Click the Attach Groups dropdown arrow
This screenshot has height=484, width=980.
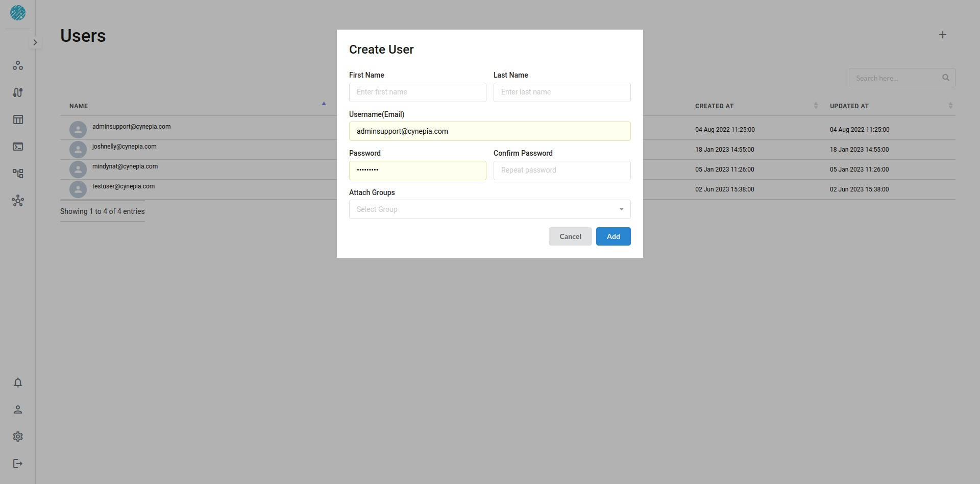click(x=621, y=209)
